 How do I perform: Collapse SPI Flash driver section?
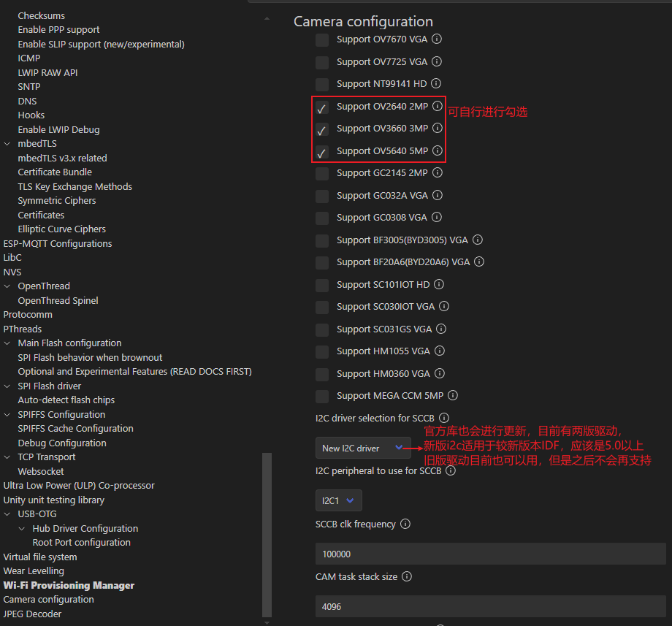pyautogui.click(x=7, y=386)
